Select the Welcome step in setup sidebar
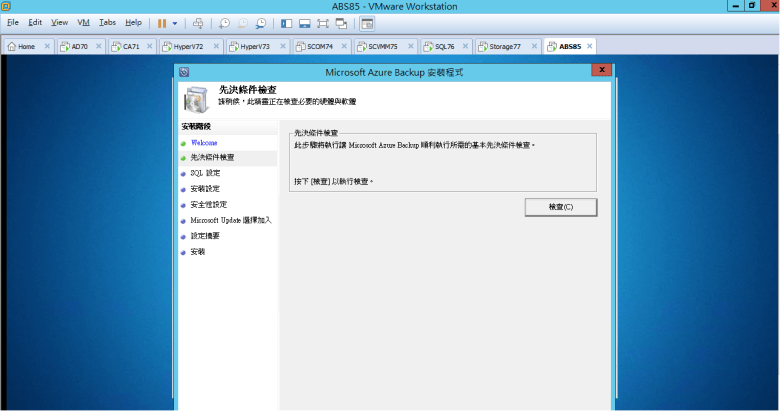 click(204, 143)
